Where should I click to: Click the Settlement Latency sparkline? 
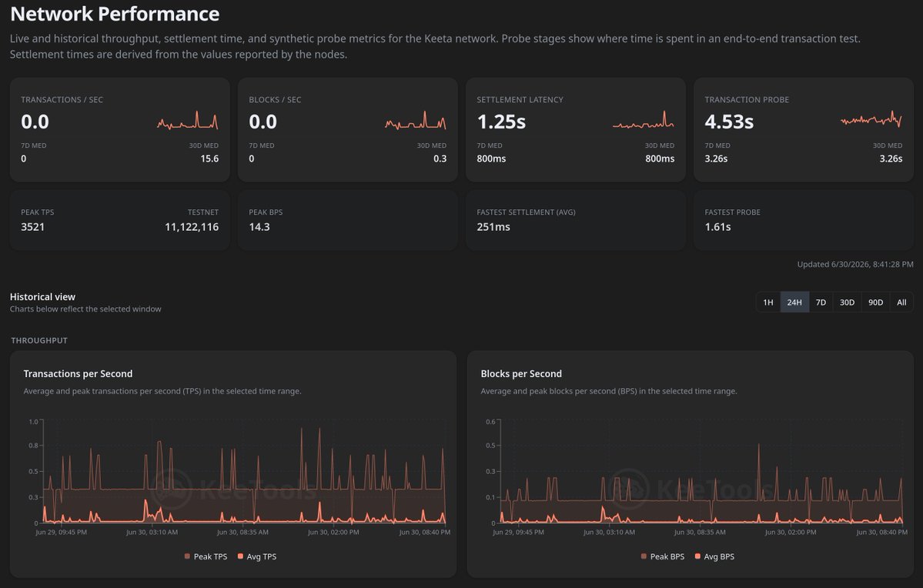(x=644, y=120)
